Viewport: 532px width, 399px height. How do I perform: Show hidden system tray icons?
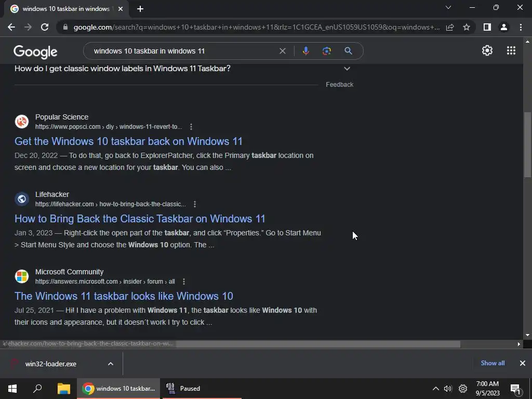click(436, 389)
